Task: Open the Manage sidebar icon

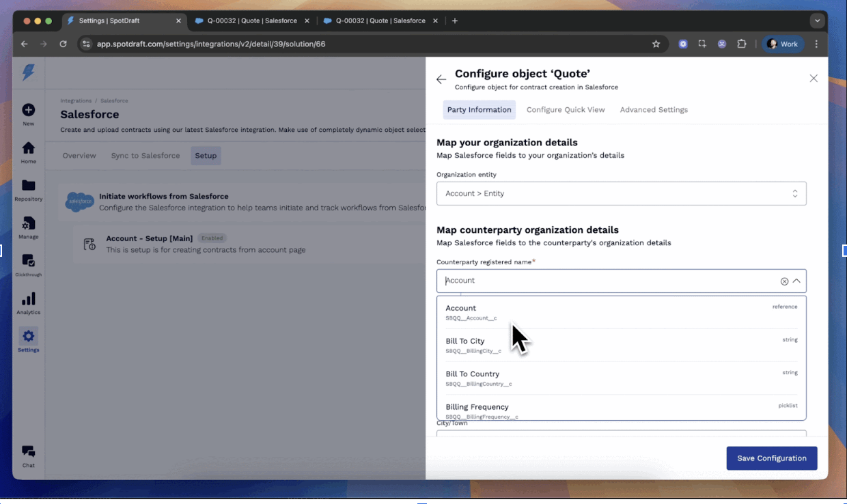Action: [28, 223]
